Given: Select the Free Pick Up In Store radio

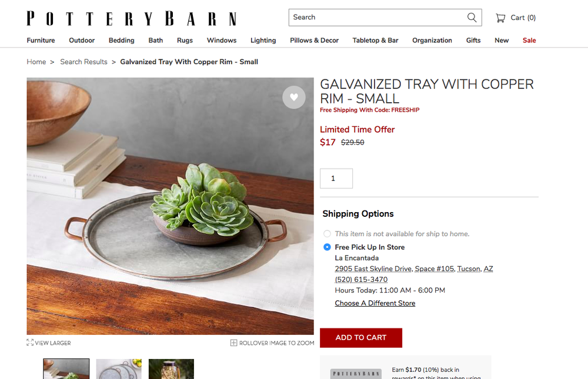Looking at the screenshot, I should pos(327,247).
